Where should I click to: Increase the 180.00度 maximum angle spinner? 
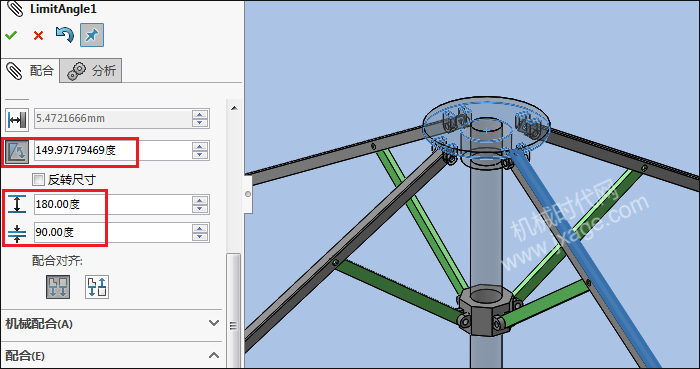pos(200,200)
